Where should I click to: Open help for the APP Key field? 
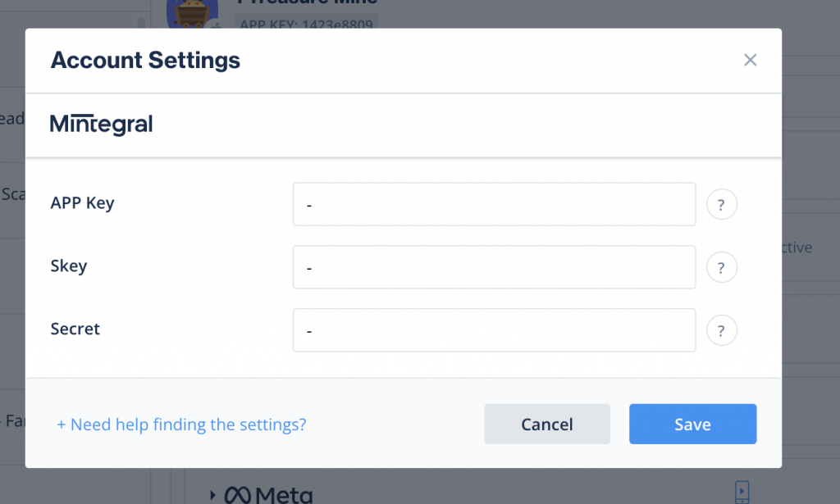722,204
